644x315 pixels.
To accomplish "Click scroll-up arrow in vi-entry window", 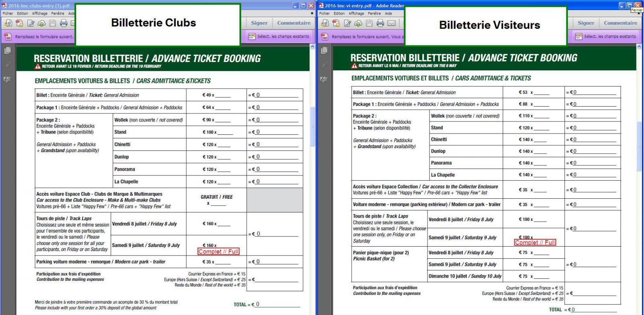I will coord(640,47).
